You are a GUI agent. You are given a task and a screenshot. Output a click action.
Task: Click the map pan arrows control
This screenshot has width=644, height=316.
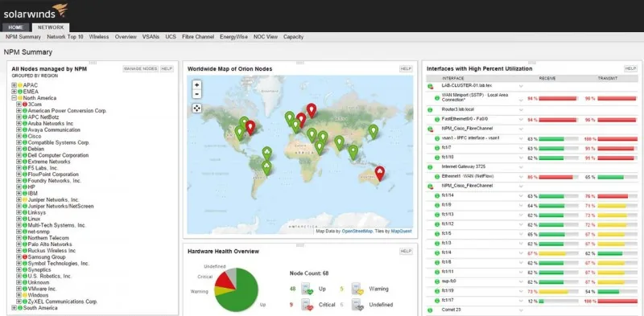pyautogui.click(x=196, y=108)
